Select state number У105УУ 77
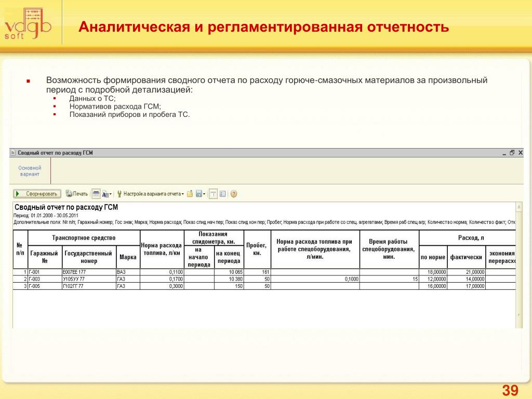The height and width of the screenshot is (399, 532). [89, 279]
